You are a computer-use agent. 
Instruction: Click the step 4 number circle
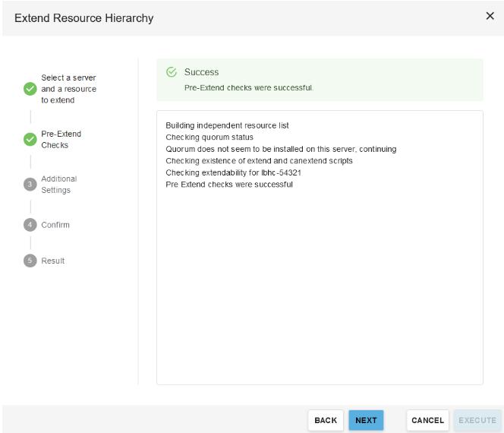[30, 225]
